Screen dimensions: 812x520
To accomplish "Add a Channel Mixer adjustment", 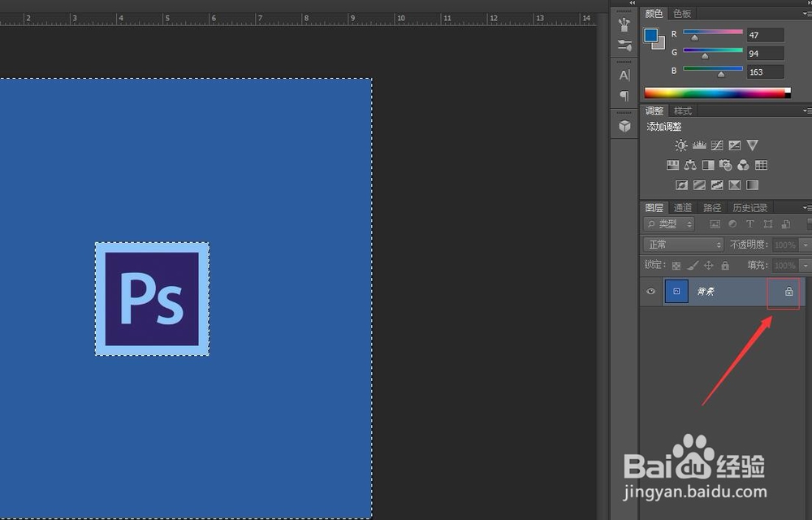I will (743, 165).
